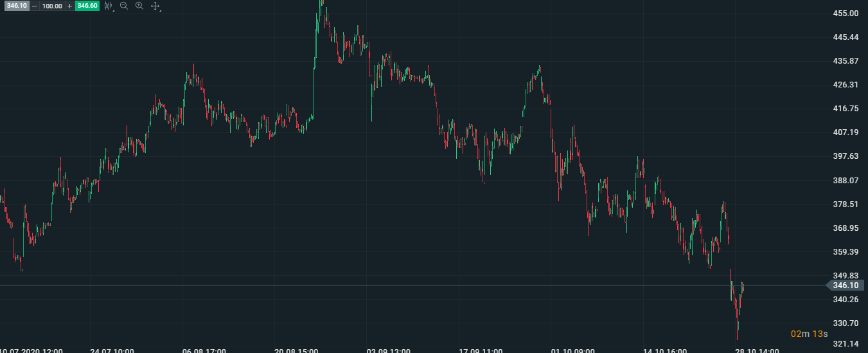This screenshot has width=868, height=353.
Task: Increase order quantity with the plus button
Action: [69, 6]
